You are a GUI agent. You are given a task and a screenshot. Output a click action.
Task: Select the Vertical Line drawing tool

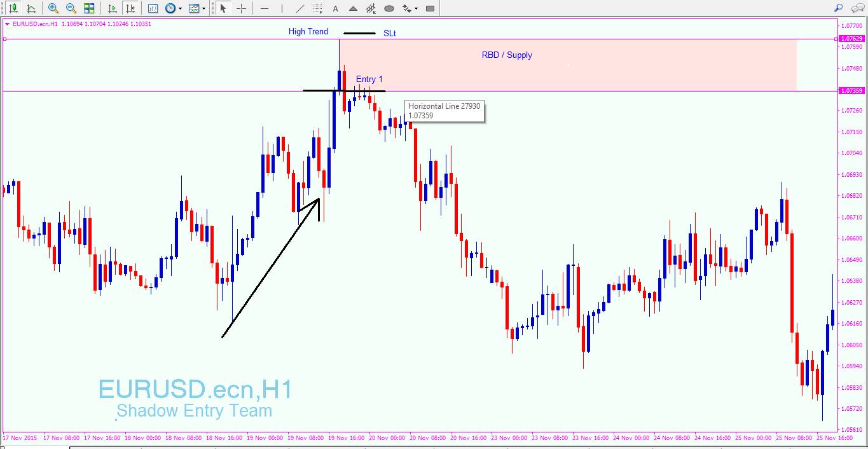click(x=282, y=8)
